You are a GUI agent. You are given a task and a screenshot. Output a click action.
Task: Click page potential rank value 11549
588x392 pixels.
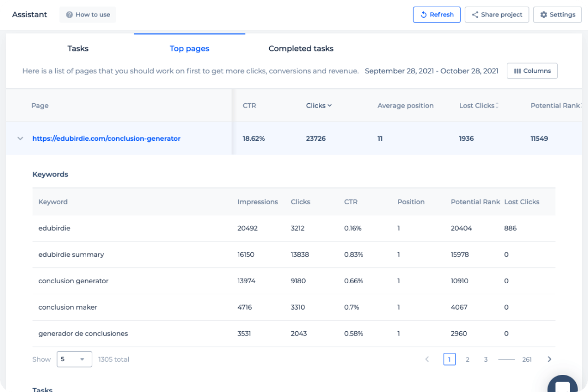pos(539,138)
